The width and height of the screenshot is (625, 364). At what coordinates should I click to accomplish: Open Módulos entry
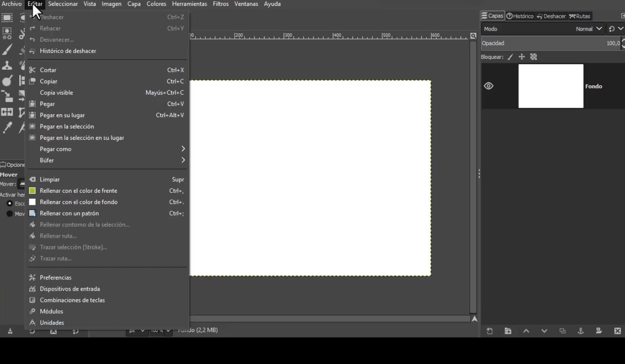point(107,311)
